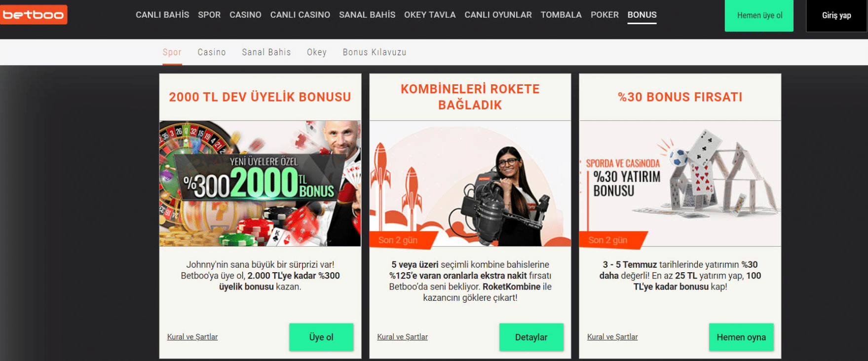Image resolution: width=868 pixels, height=361 pixels.
Task: Click the Hemen oyna button
Action: (741, 337)
